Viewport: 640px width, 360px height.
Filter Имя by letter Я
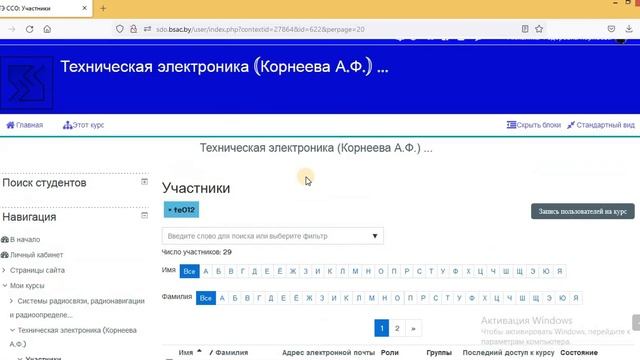[560, 271]
